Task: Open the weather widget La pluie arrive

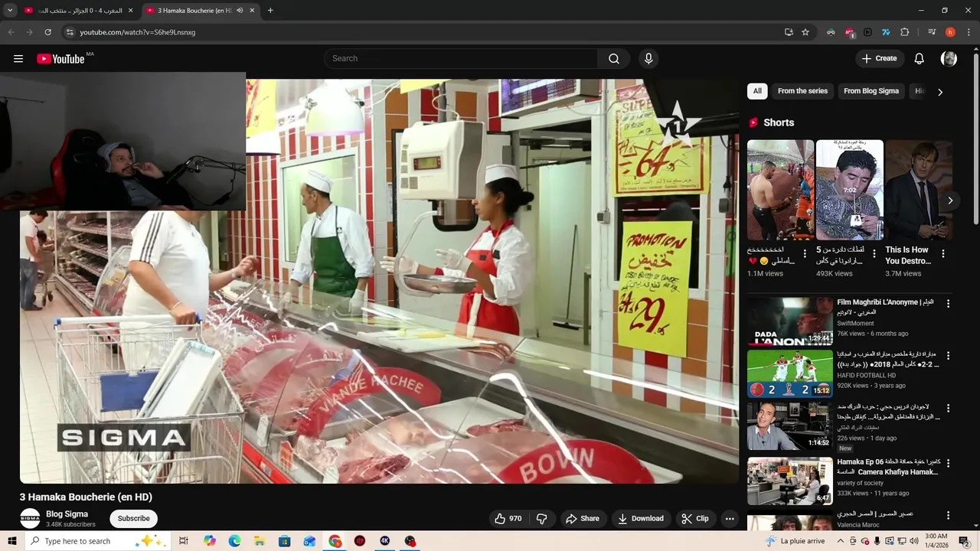Action: pos(795,541)
